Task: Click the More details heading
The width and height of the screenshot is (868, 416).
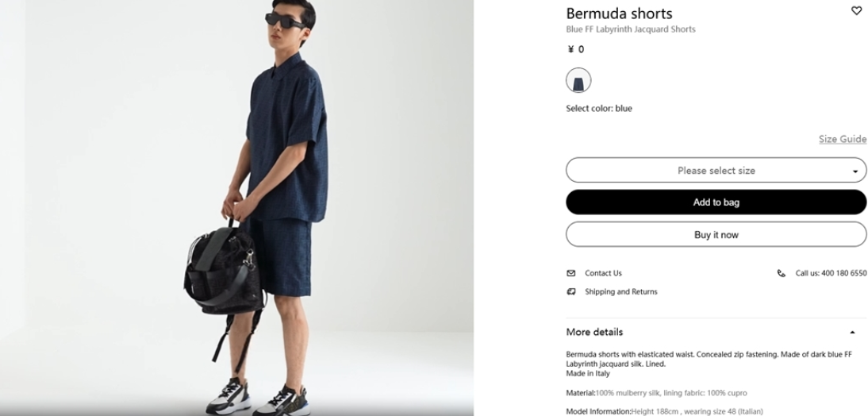Action: pyautogui.click(x=594, y=332)
